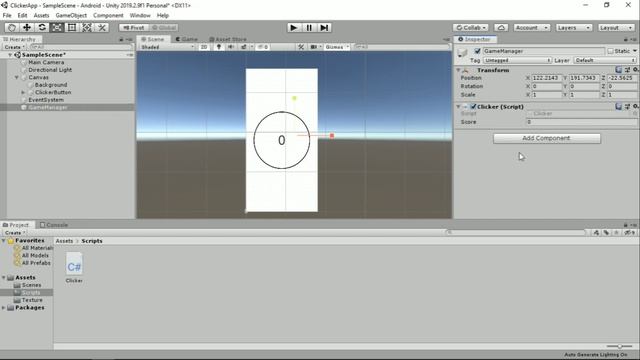
Task: Open Transform component help reference
Action: pos(619,70)
